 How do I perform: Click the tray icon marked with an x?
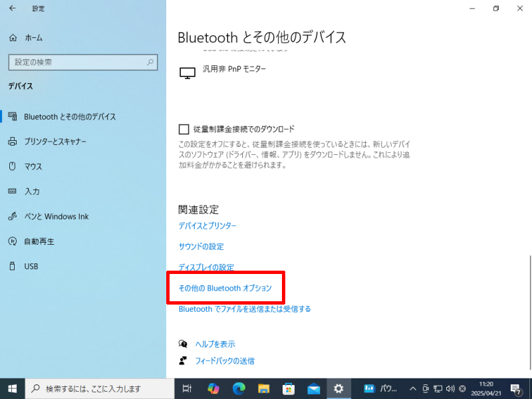click(x=462, y=389)
